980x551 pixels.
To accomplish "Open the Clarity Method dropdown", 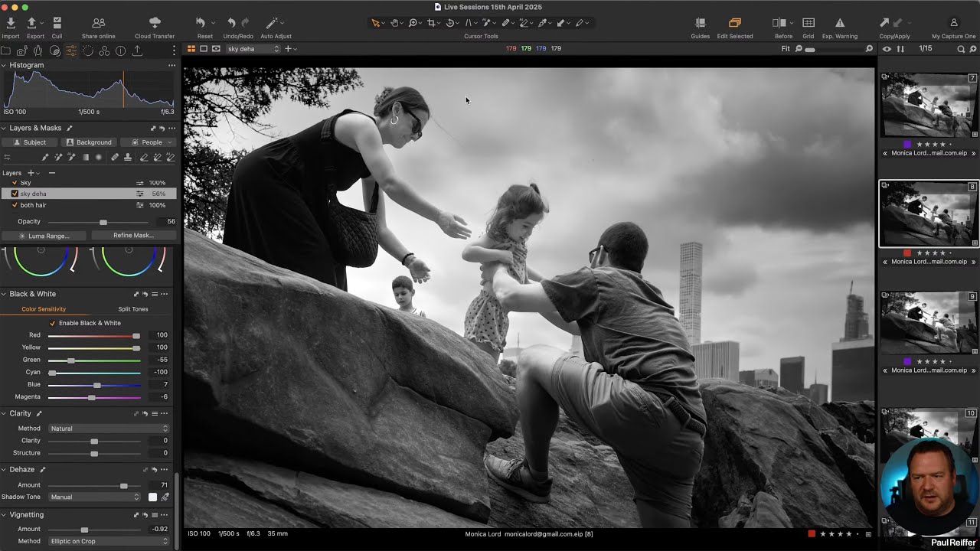I will point(109,429).
